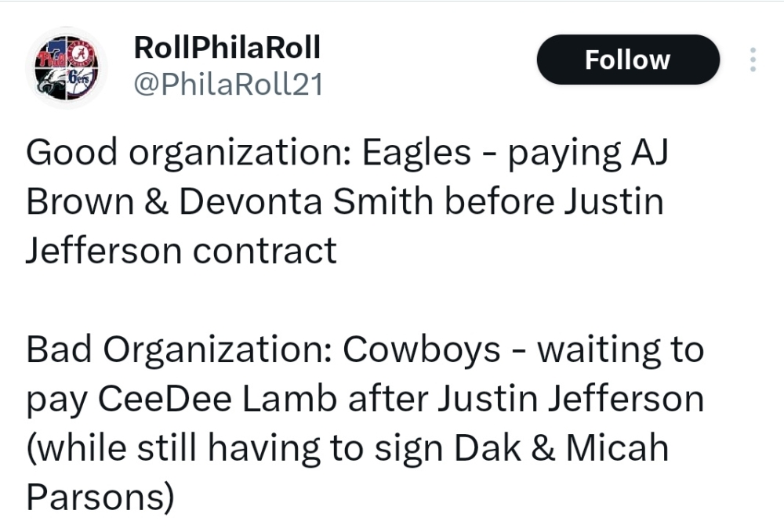Click the word "Parsons)" on last line

(x=100, y=498)
